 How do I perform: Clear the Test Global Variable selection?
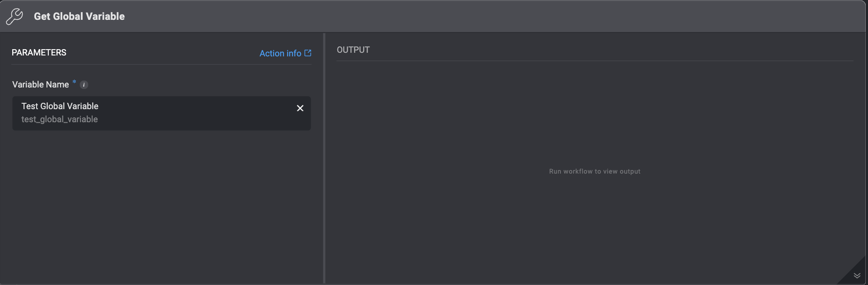pyautogui.click(x=300, y=108)
